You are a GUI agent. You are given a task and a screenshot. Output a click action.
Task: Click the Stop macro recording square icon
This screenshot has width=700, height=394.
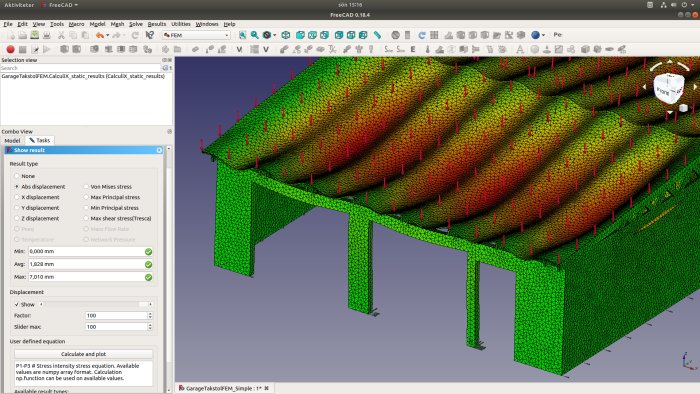[23, 49]
